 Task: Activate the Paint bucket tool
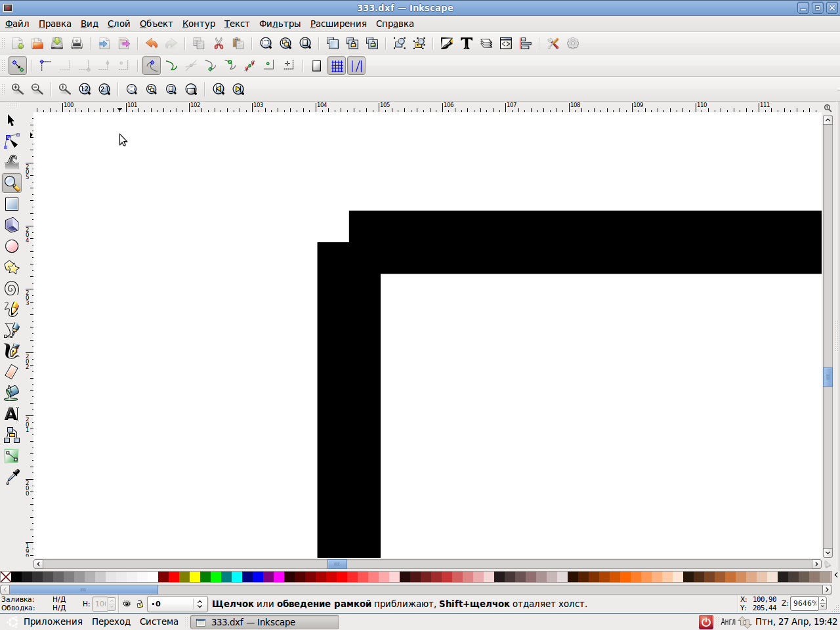pyautogui.click(x=11, y=393)
